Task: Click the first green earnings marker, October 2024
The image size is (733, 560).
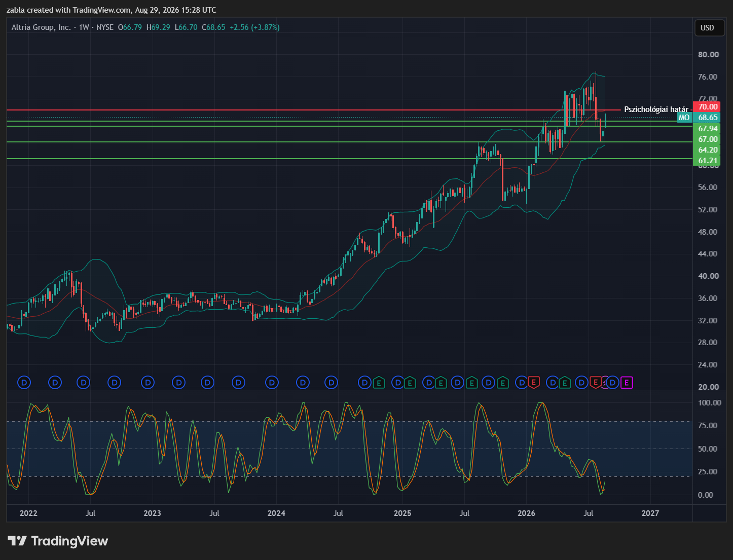Action: click(378, 383)
